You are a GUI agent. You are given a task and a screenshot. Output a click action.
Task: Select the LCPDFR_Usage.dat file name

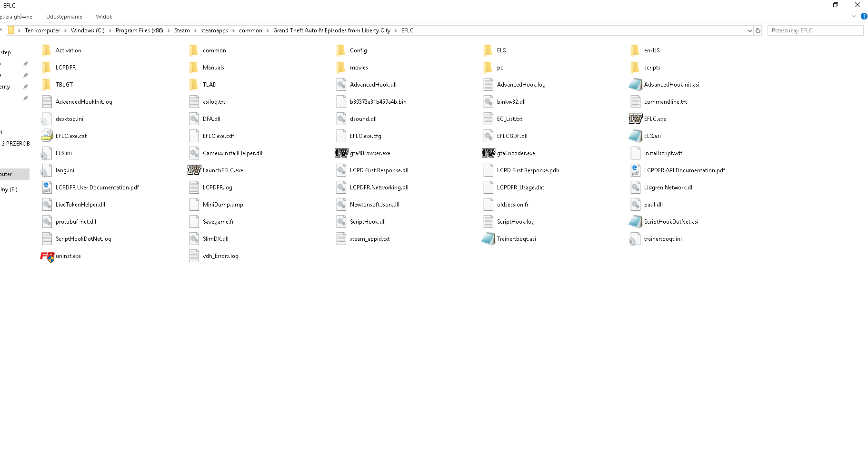[x=520, y=188]
